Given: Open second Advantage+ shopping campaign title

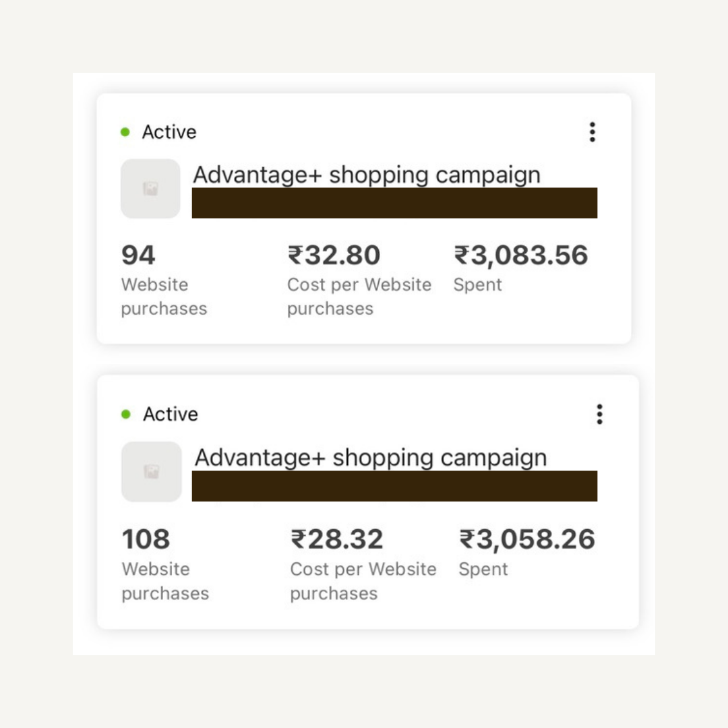Looking at the screenshot, I should pyautogui.click(x=371, y=458).
